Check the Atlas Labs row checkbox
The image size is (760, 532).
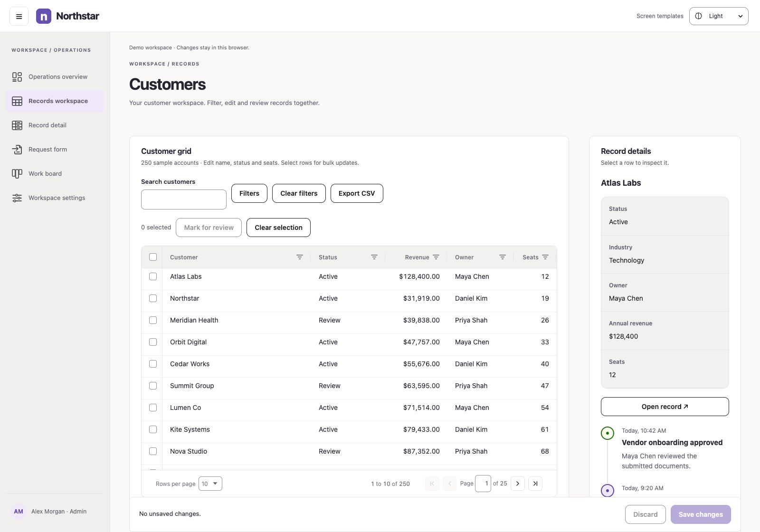coord(153,276)
